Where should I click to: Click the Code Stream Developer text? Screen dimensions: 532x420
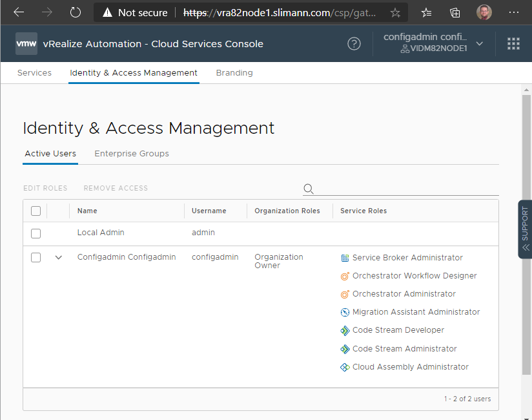[x=398, y=330]
